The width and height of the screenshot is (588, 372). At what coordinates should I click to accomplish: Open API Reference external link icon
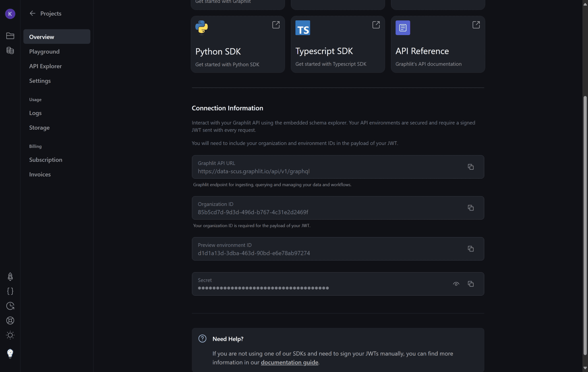click(476, 25)
